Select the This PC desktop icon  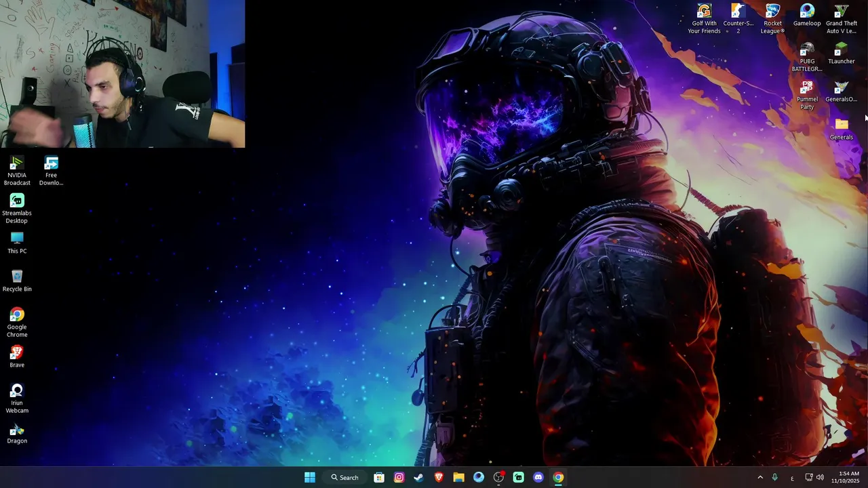pos(17,243)
